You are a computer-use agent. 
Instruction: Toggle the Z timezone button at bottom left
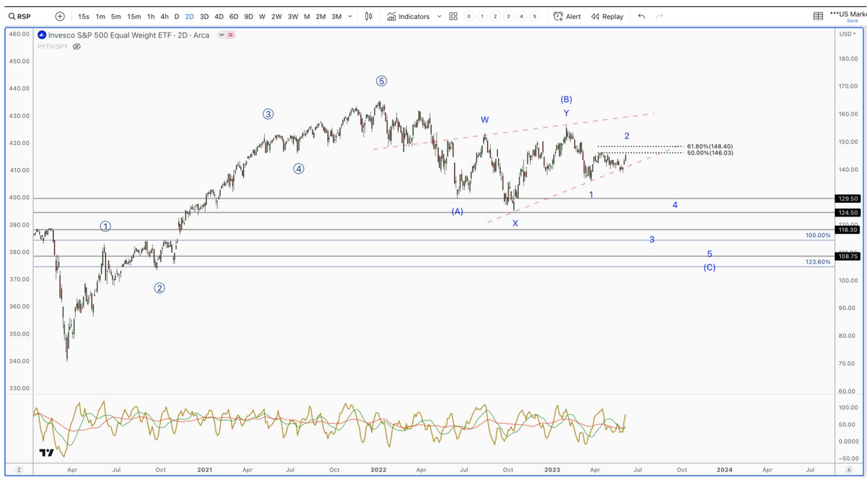pos(19,470)
